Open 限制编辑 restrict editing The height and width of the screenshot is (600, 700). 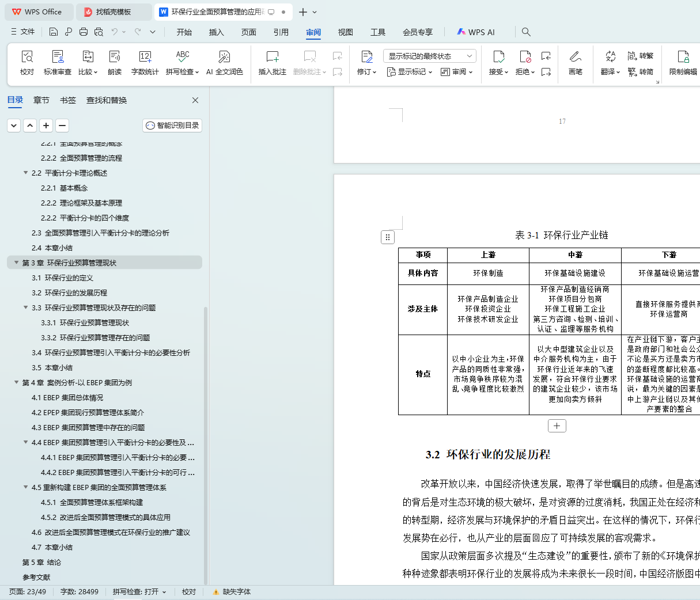[683, 63]
